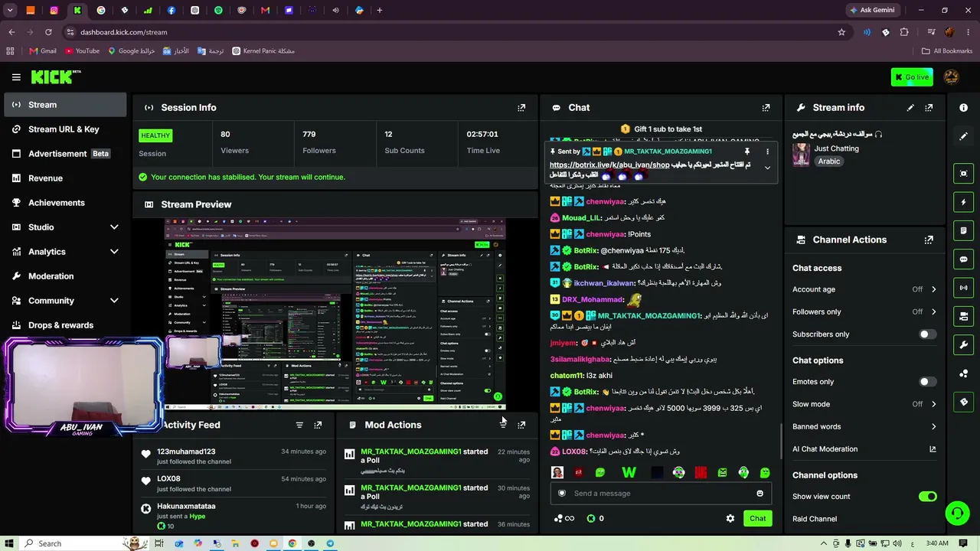Toggle Emotes only chat option
Screen dimensions: 980x551
pos(927,382)
